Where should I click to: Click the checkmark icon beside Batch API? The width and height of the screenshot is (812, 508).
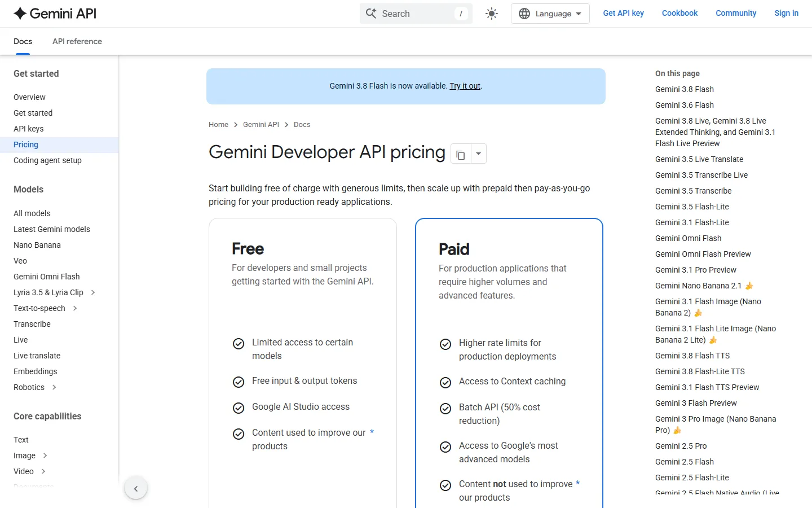point(445,408)
